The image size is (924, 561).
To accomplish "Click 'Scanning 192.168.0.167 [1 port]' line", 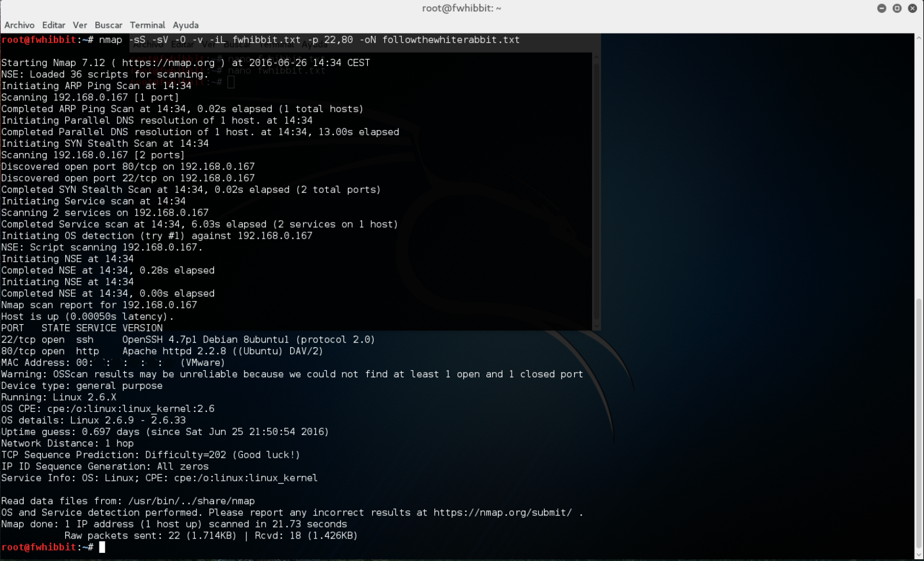I will (x=90, y=97).
